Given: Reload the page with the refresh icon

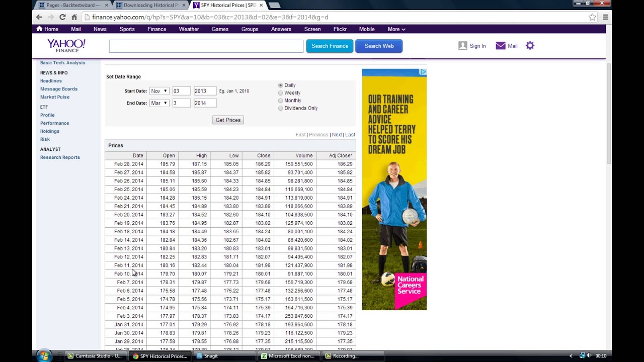Looking at the screenshot, I should point(62,17).
